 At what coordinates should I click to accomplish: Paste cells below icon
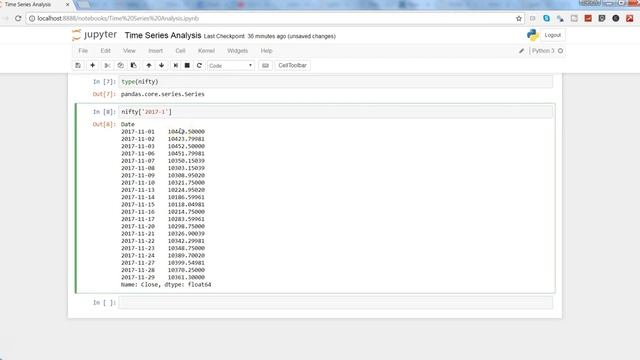pyautogui.click(x=133, y=65)
